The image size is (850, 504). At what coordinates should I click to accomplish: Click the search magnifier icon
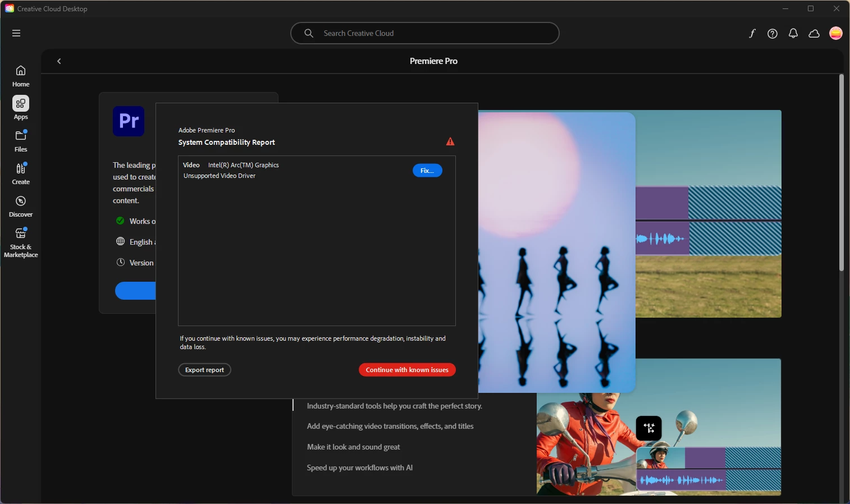[309, 33]
